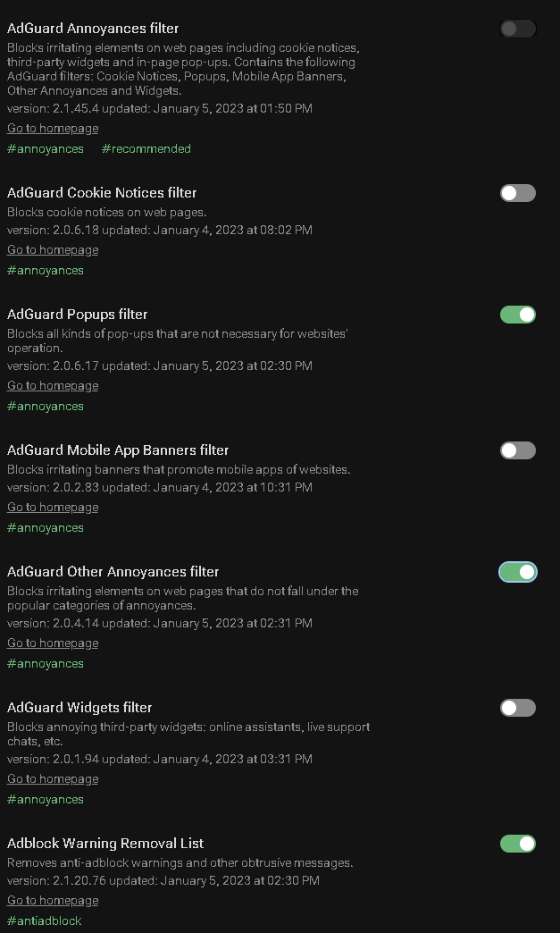Click the Adblock Warning Removal List title

pos(104,843)
